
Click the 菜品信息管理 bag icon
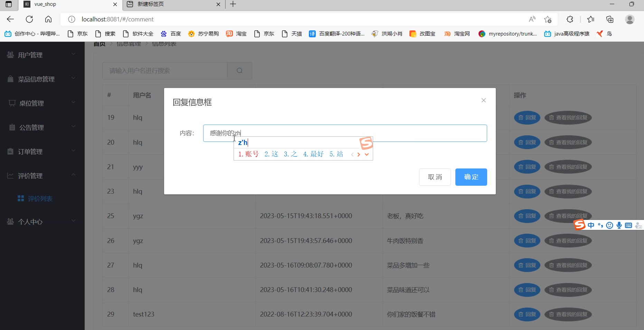point(11,79)
